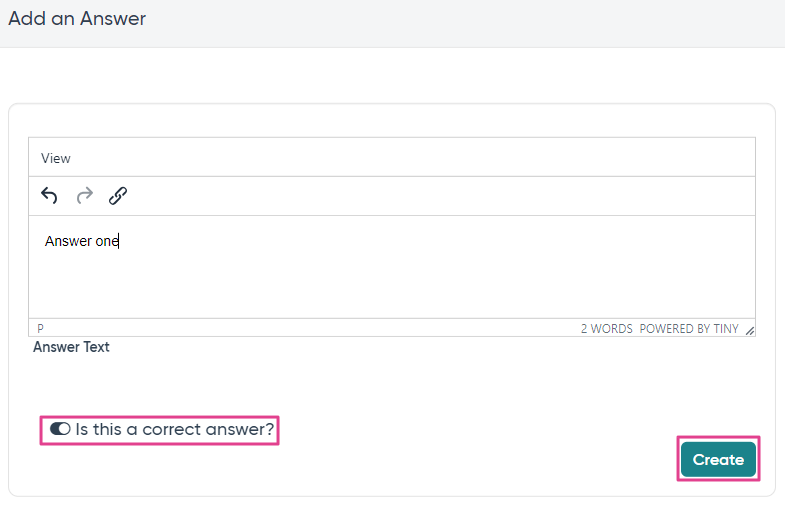Screen dimensions: 785x506
Task: Click the editor resize handle icon
Action: (x=749, y=331)
